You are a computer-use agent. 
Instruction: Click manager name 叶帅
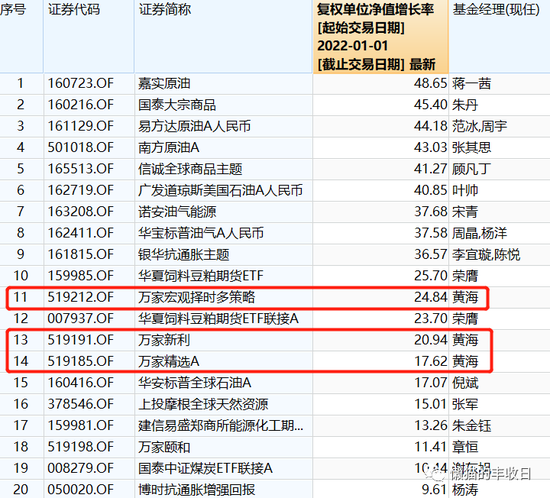(465, 190)
